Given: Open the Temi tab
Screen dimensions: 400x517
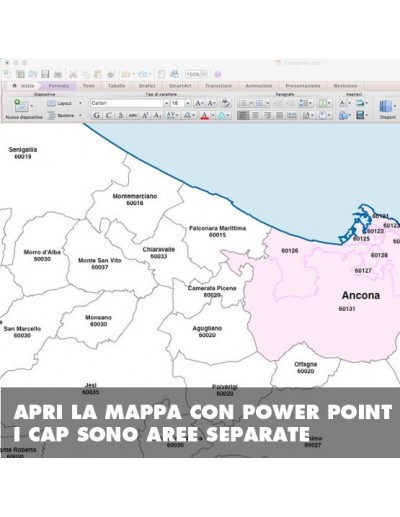Looking at the screenshot, I should pos(88,86).
